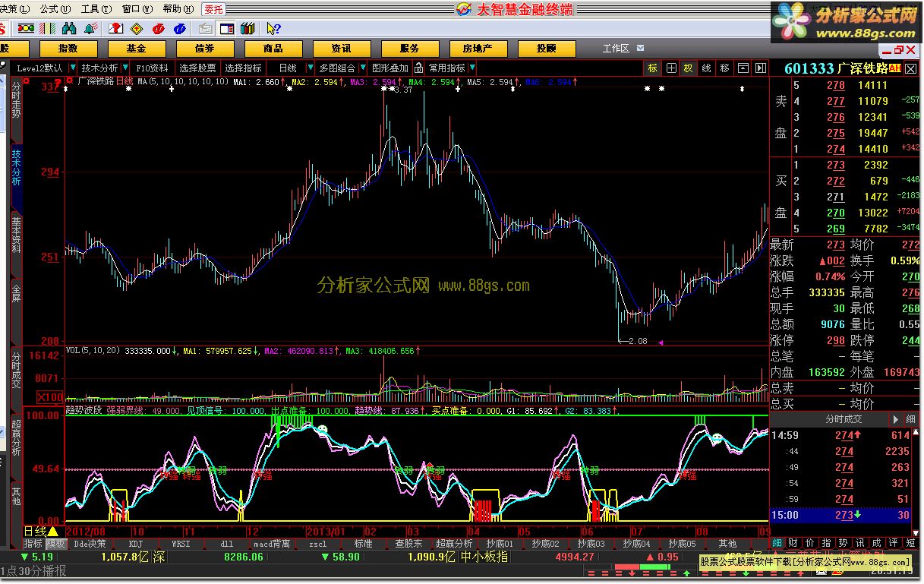This screenshot has height=584, width=924.
Task: Switch to the 超赢分析 side tab
Action: (x=16, y=437)
